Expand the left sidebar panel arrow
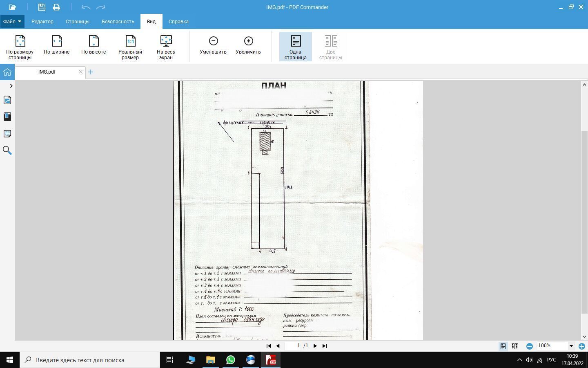Viewport: 588px width, 368px height. [11, 86]
